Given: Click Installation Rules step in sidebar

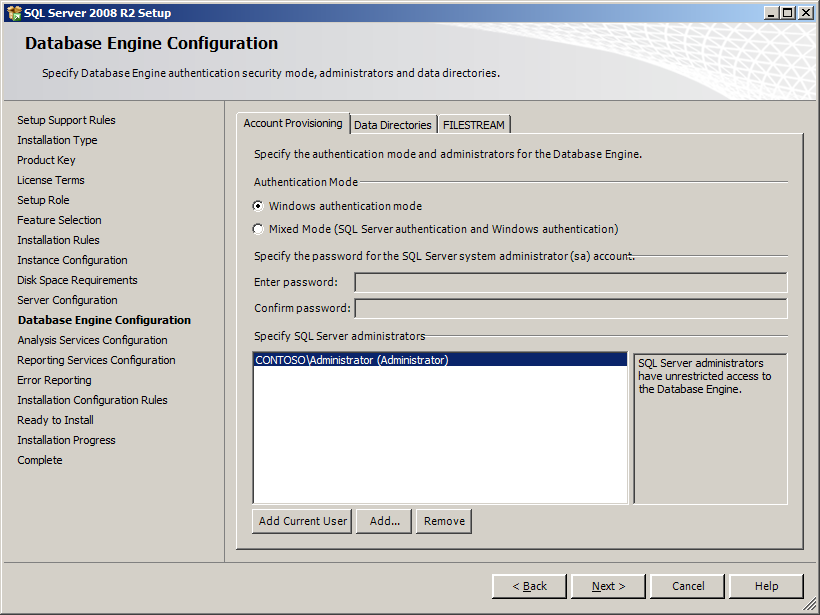Looking at the screenshot, I should click(59, 240).
